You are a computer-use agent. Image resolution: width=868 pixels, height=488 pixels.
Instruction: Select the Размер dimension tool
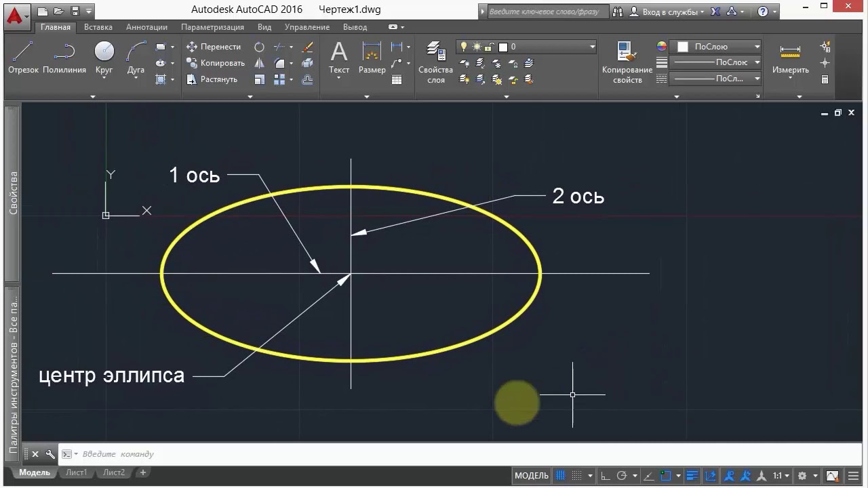[x=372, y=58]
